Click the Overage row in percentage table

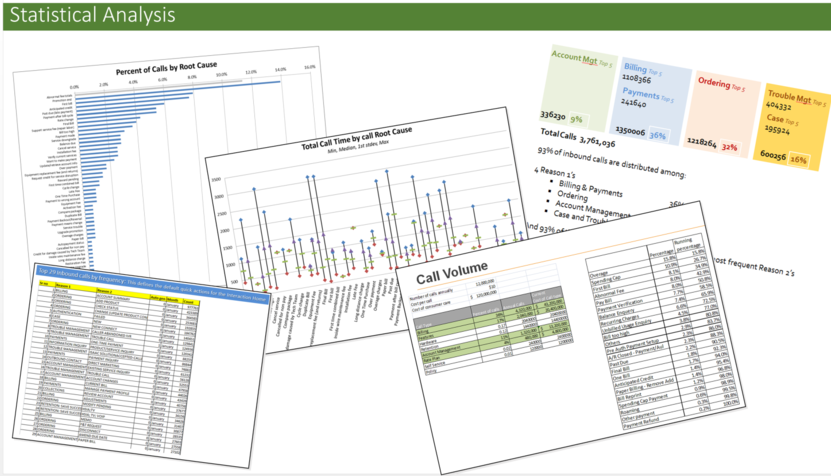647,264
